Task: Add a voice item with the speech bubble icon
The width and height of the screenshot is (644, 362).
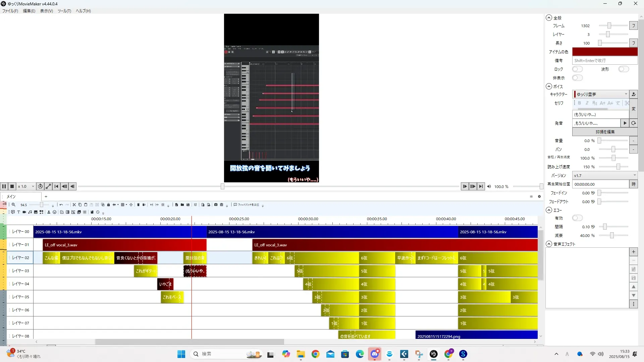Action: (x=13, y=212)
